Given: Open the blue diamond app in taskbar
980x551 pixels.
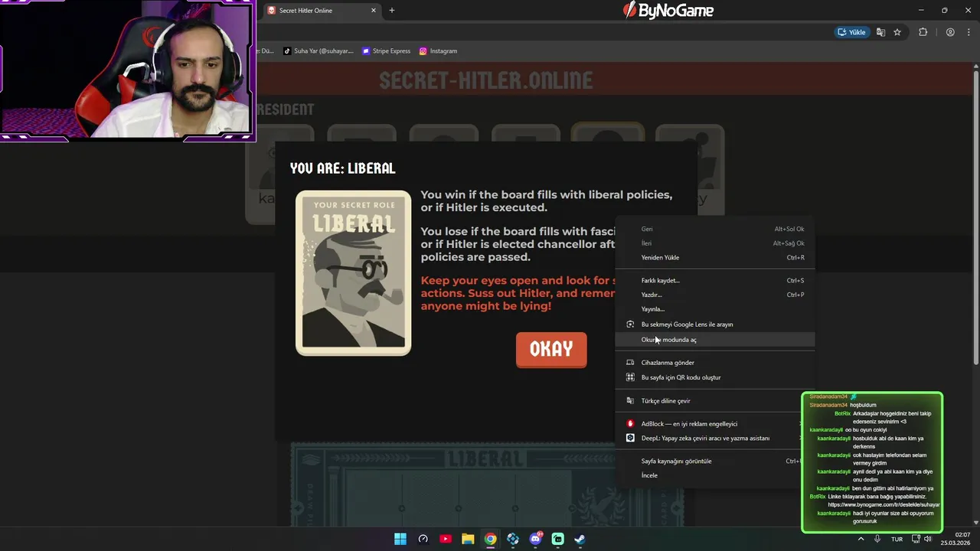Looking at the screenshot, I should 513,539.
